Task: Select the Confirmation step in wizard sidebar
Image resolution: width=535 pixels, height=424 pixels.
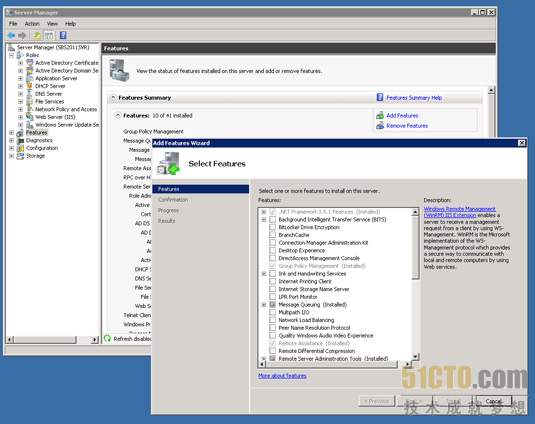Action: point(173,200)
